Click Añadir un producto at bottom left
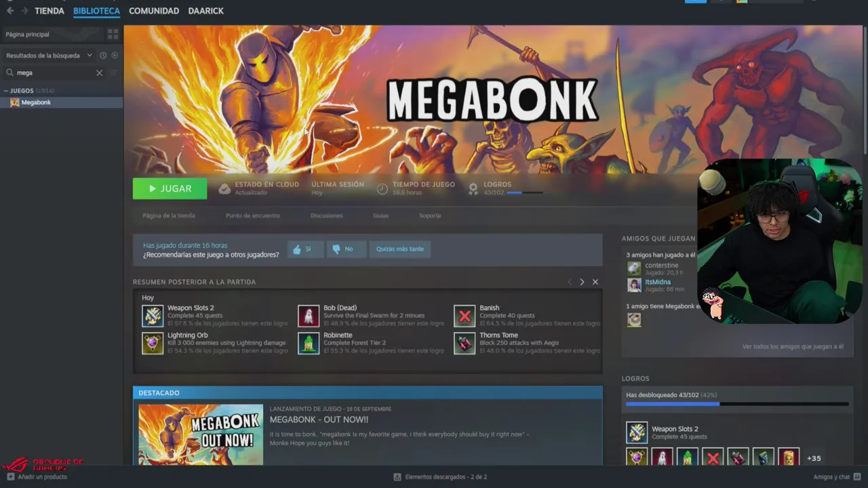This screenshot has height=488, width=868. coord(37,477)
